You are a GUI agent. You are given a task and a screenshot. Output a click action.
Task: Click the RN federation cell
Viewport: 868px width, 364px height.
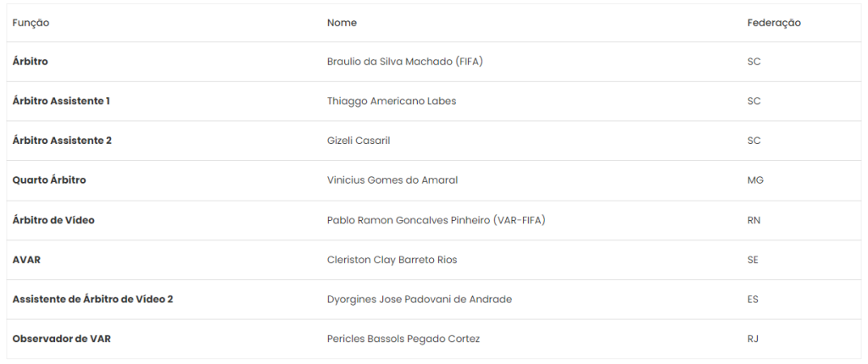pyautogui.click(x=754, y=220)
